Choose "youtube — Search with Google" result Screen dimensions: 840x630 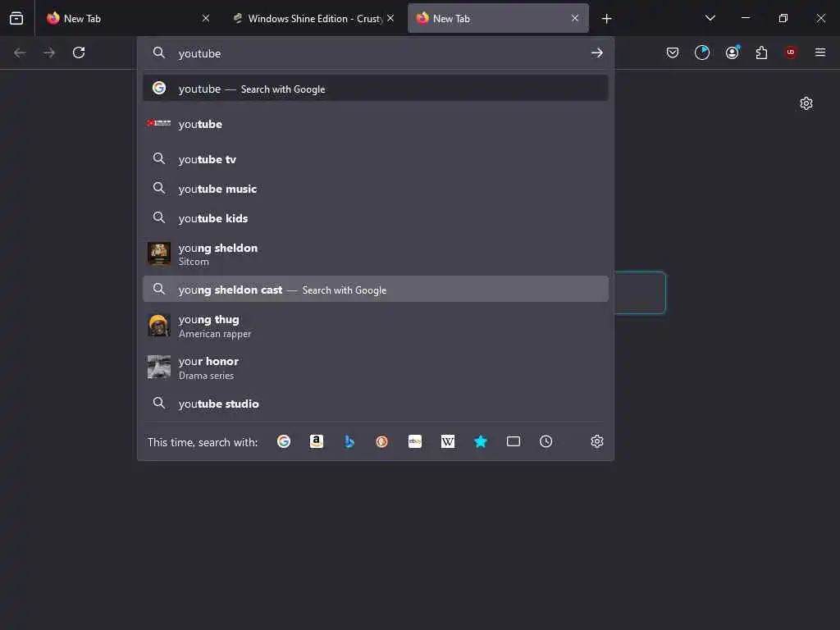click(375, 89)
